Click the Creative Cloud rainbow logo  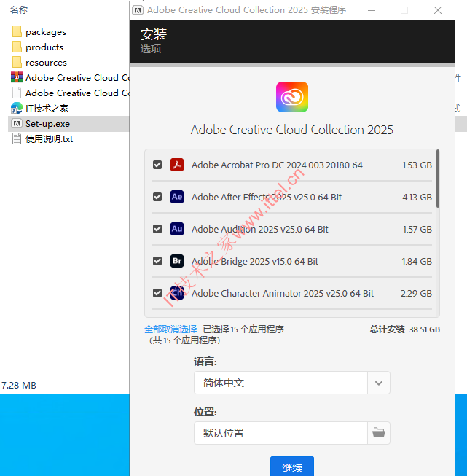(x=292, y=97)
